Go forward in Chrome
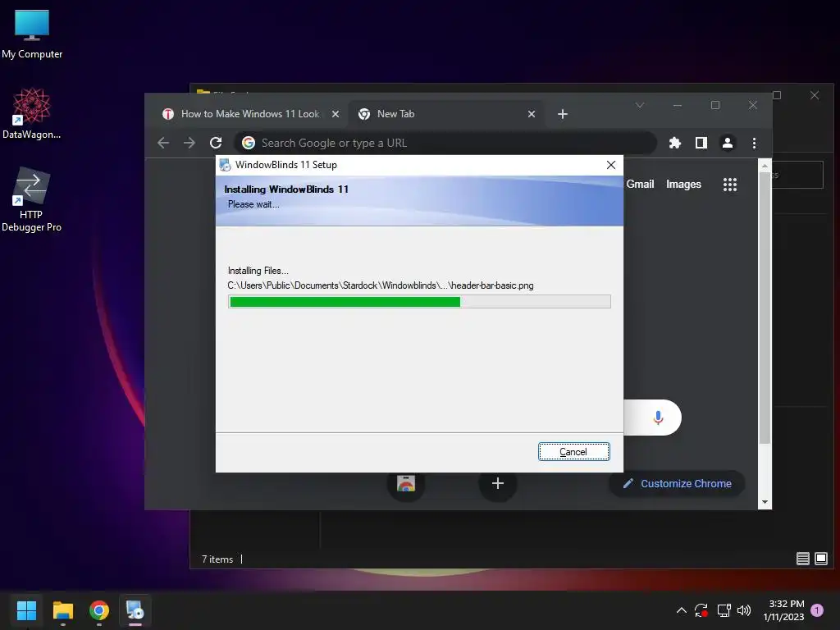The image size is (840, 630). click(x=189, y=143)
